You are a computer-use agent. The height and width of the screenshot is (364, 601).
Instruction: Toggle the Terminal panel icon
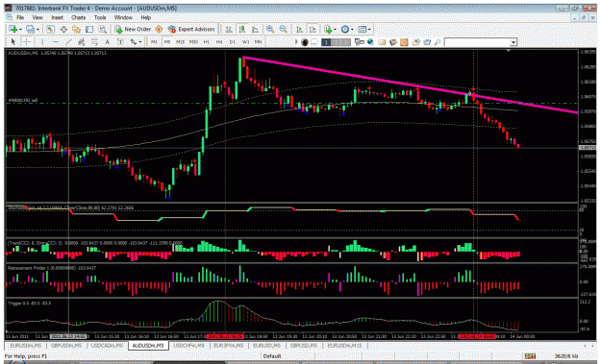(x=89, y=29)
